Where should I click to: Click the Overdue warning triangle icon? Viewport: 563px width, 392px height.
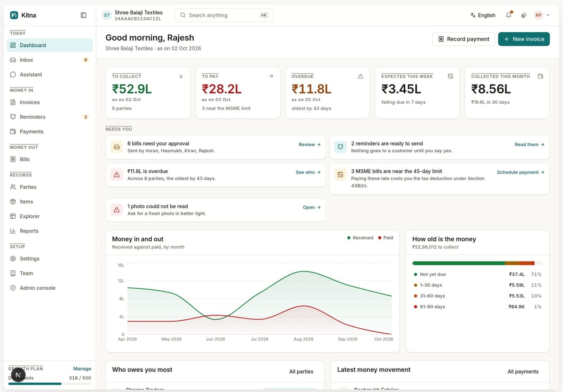(361, 76)
